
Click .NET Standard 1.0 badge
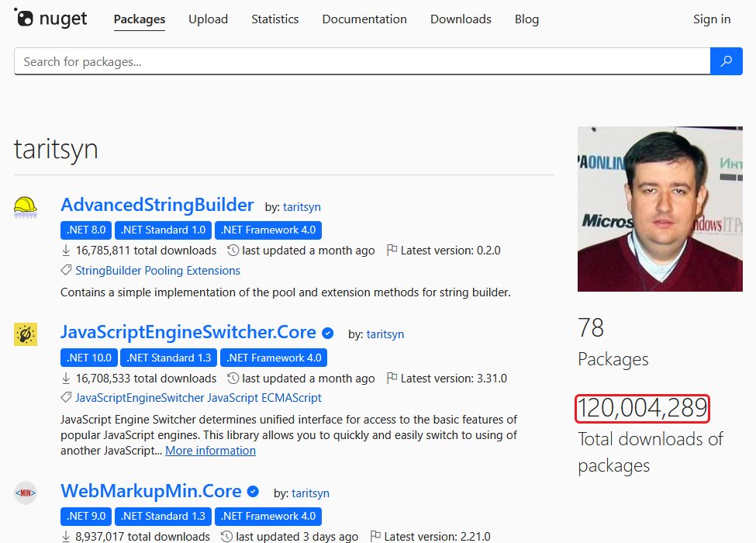point(163,230)
